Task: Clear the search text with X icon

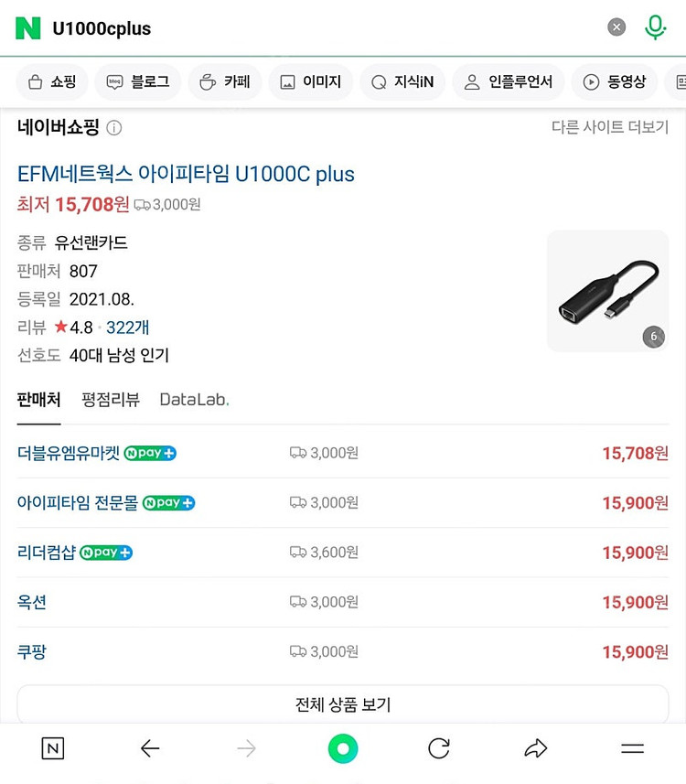Action: 616,27
